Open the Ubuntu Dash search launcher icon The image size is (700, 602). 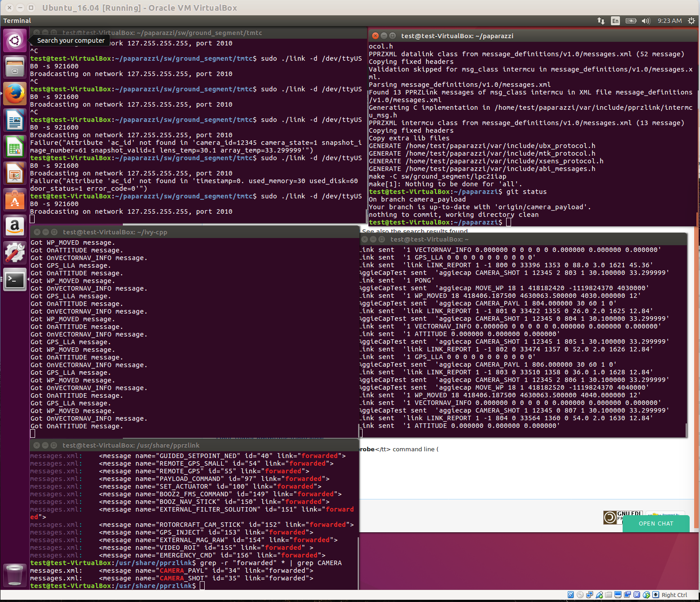pos(15,41)
